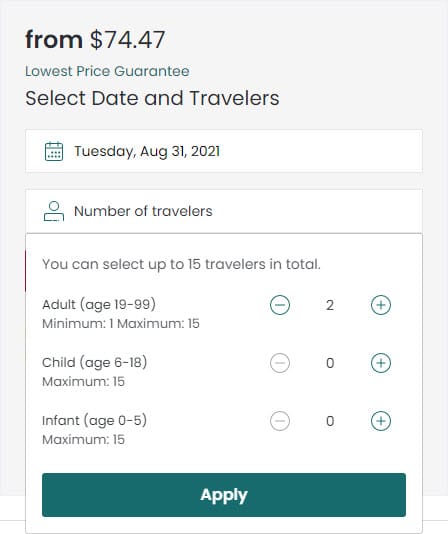Click the Infant count value 0
The image size is (448, 534).
(x=330, y=421)
